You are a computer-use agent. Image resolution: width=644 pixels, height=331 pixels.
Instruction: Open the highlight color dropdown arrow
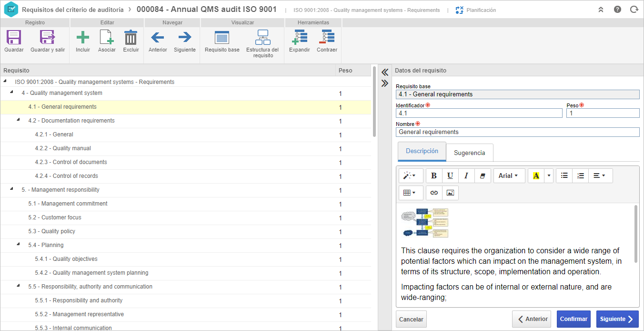click(549, 176)
